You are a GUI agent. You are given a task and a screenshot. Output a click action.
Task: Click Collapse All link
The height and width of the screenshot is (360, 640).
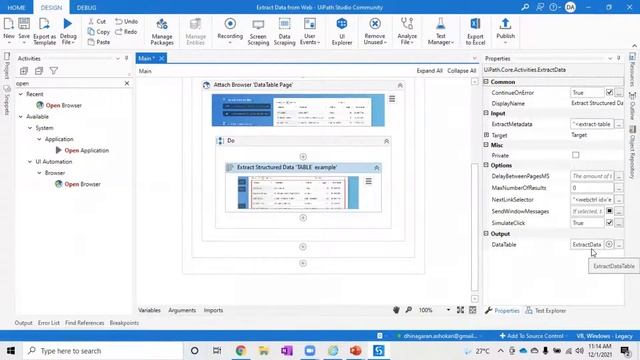462,71
